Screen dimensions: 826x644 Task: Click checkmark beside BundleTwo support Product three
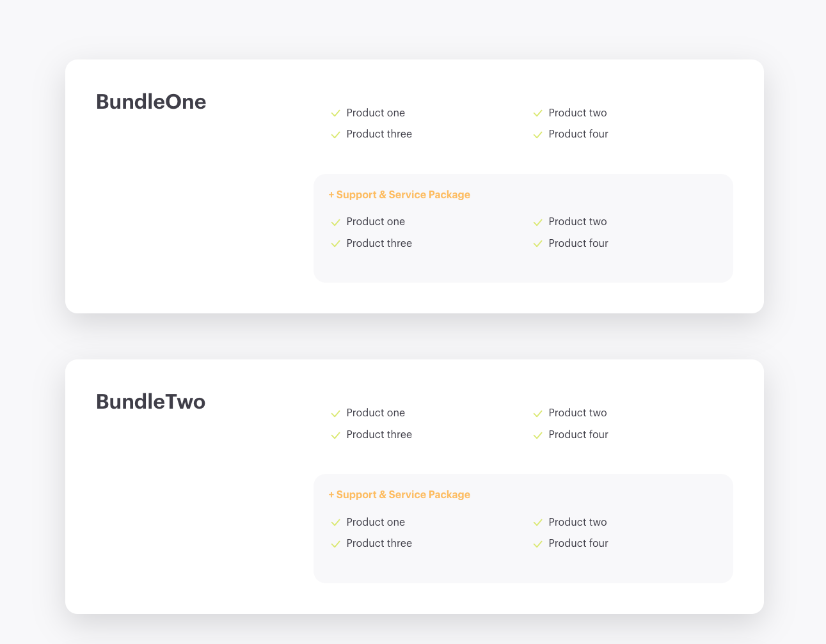point(335,544)
